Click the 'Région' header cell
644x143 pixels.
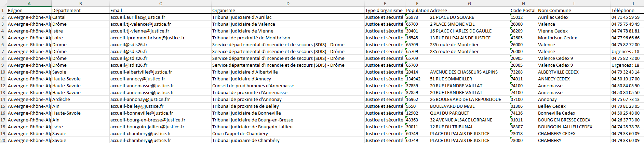click(x=29, y=10)
